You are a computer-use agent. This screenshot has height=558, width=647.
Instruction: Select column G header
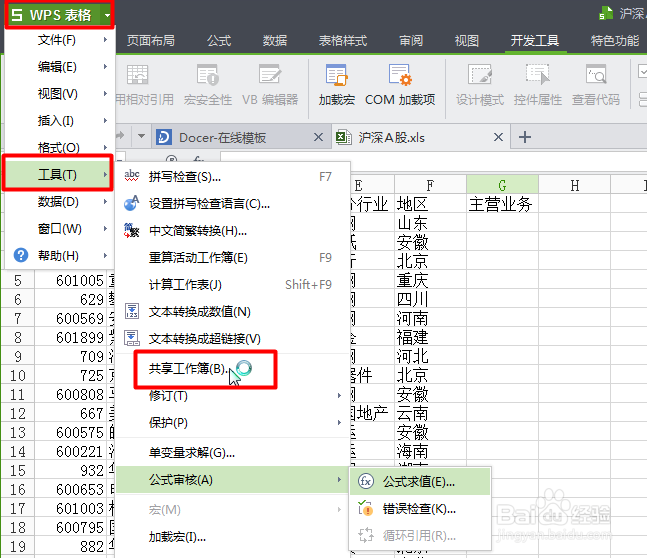click(502, 184)
